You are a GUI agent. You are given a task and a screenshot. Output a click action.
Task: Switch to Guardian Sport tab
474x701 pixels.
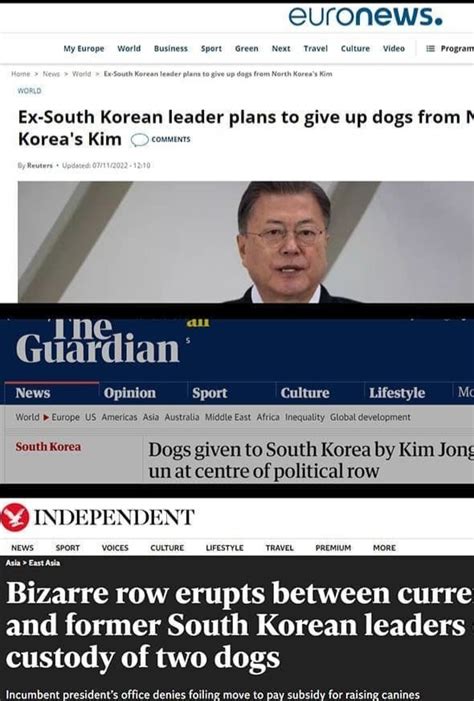210,393
